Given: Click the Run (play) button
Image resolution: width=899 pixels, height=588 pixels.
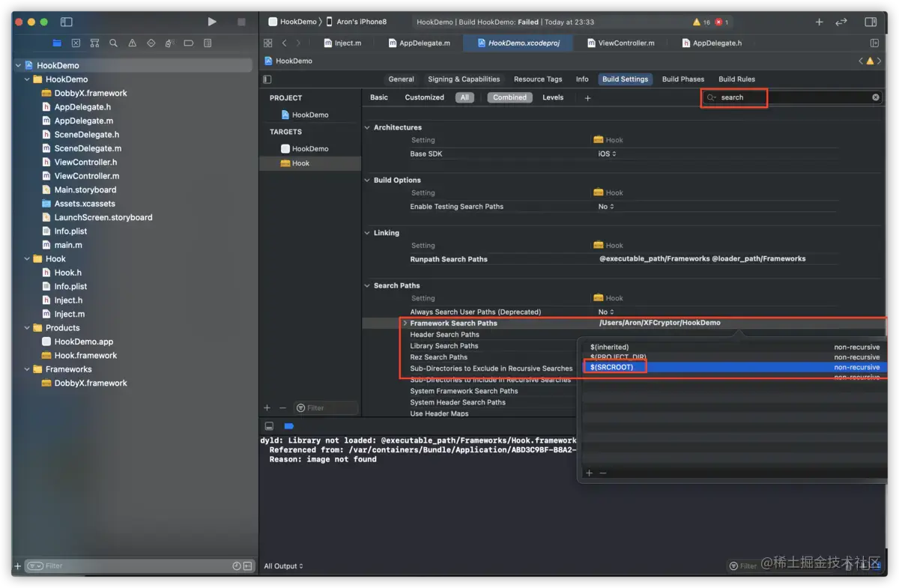Looking at the screenshot, I should pyautogui.click(x=212, y=22).
